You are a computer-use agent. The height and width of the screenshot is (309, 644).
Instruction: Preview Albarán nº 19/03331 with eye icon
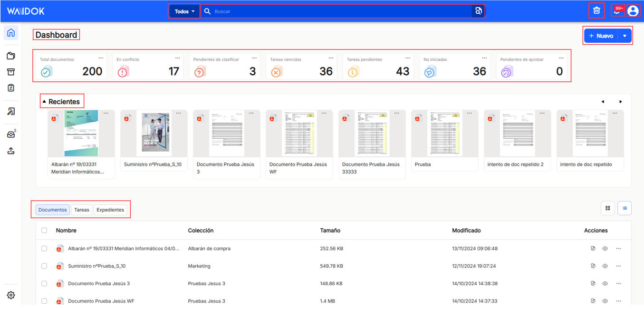605,248
